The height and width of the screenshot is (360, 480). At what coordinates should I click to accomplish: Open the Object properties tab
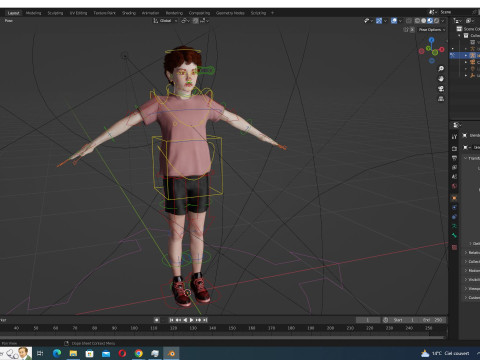click(x=454, y=198)
